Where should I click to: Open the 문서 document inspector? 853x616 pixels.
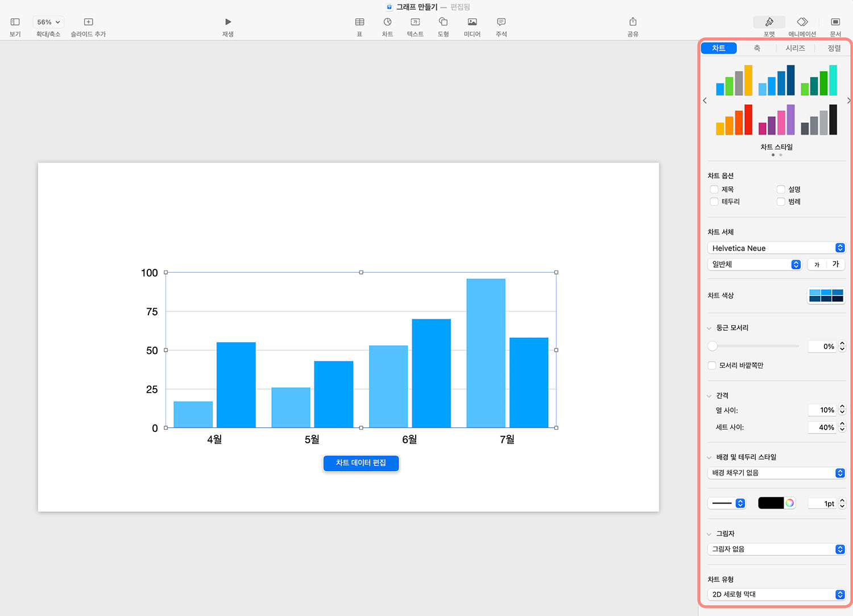(x=835, y=22)
